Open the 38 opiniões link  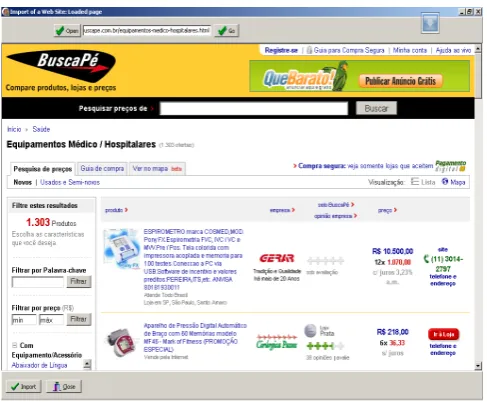tap(328, 358)
